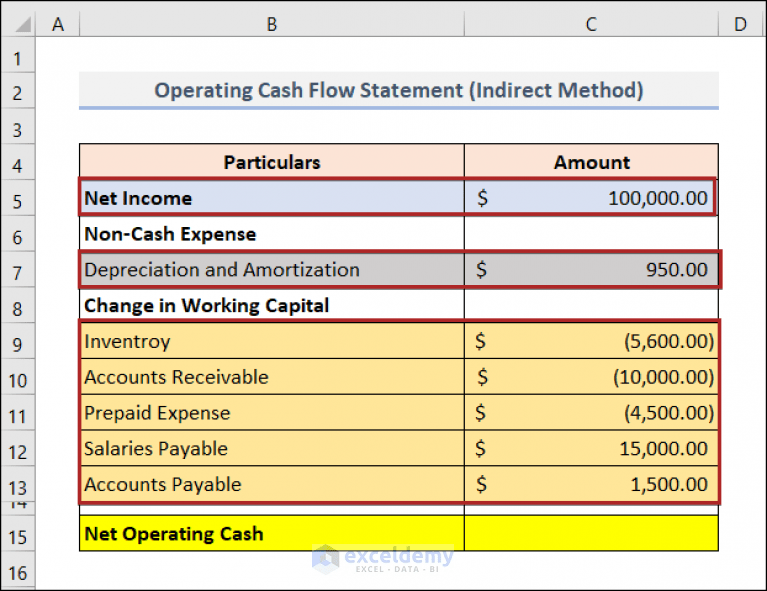Select column A header
767x591 pixels.
58,24
